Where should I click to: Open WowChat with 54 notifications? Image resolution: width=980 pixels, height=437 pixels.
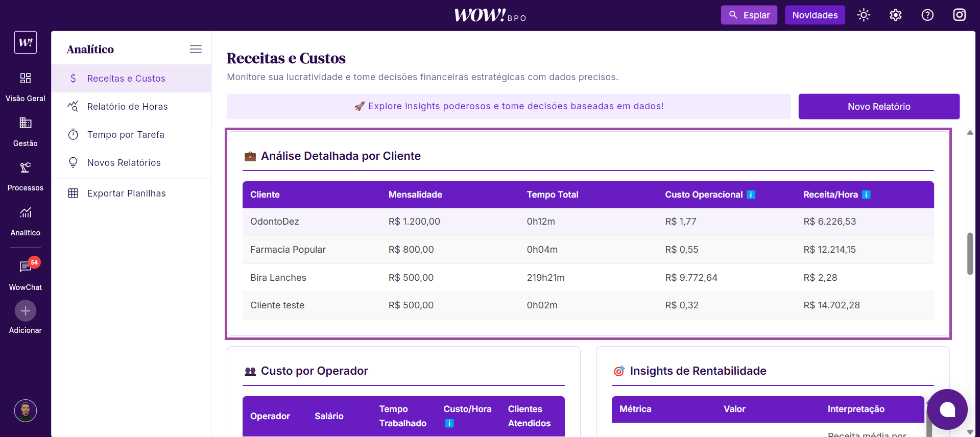[26, 274]
